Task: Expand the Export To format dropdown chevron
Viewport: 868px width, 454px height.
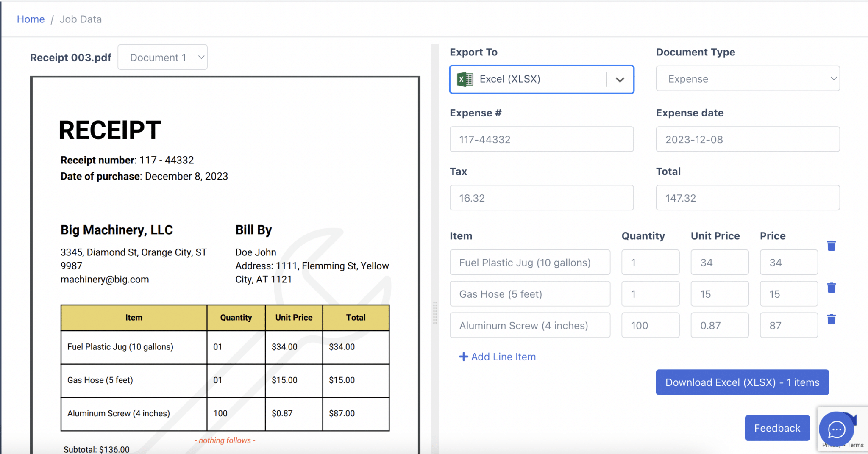Action: coord(620,80)
